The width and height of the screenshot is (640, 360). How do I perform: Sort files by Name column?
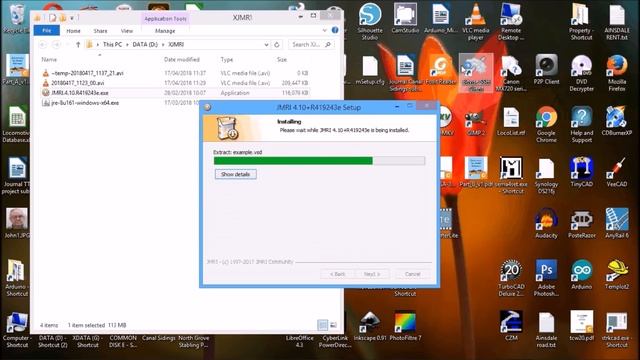(x=49, y=60)
